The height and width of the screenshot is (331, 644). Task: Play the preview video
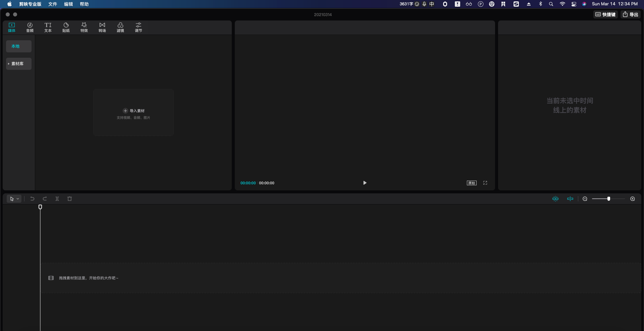pyautogui.click(x=365, y=183)
